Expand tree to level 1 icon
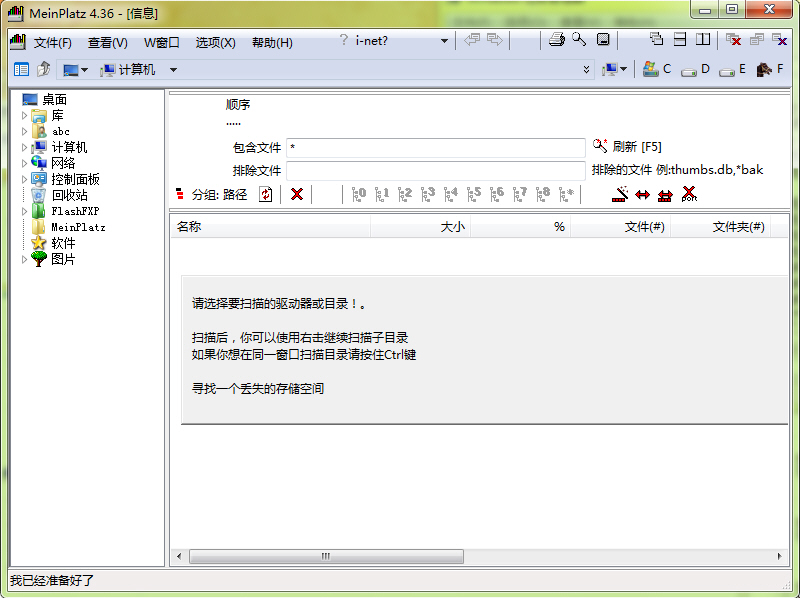This screenshot has width=800, height=598. (x=382, y=194)
